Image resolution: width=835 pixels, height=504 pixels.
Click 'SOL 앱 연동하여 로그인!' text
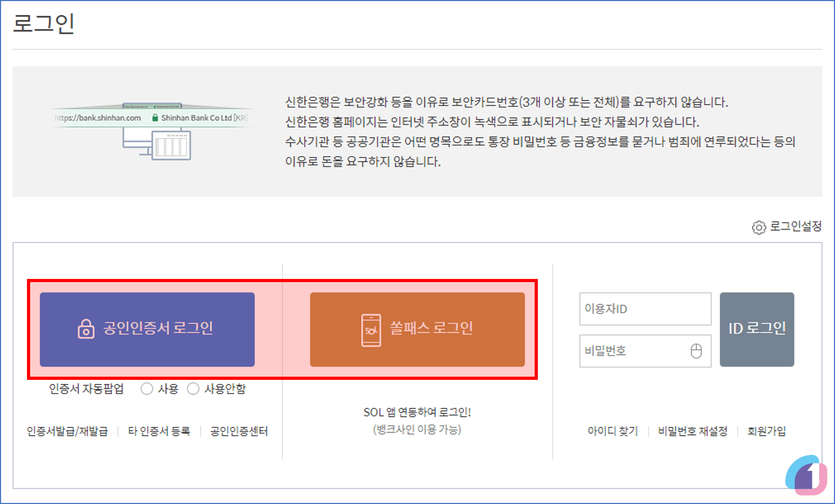pos(417,412)
